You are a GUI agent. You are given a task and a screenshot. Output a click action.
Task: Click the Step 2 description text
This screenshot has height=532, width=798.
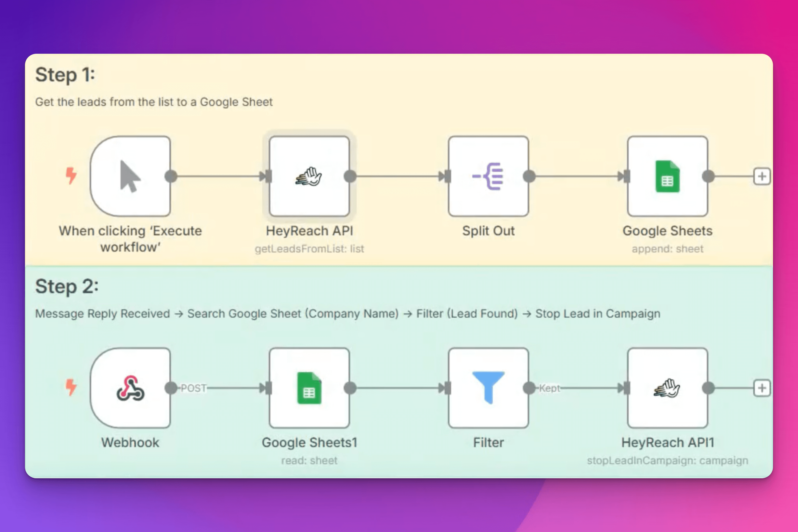pyautogui.click(x=347, y=313)
